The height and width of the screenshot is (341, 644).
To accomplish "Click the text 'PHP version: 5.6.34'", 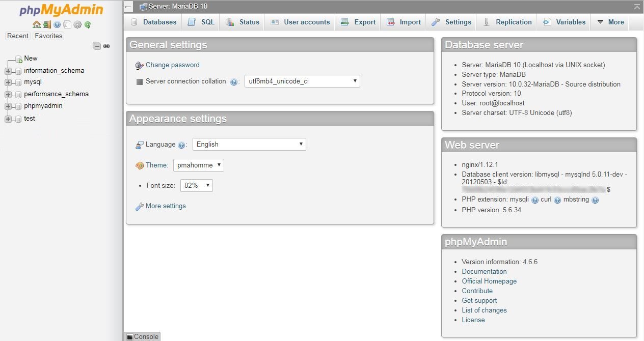I will (x=492, y=210).
